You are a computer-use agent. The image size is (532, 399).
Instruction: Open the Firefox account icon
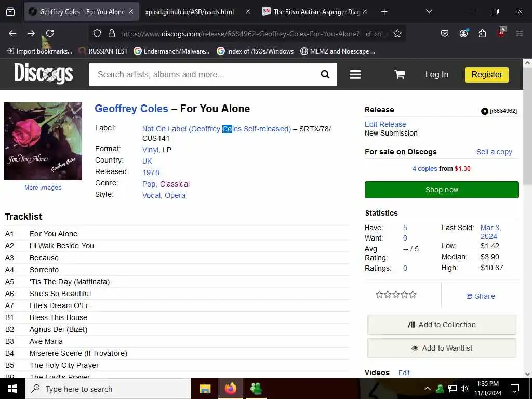[x=463, y=33]
